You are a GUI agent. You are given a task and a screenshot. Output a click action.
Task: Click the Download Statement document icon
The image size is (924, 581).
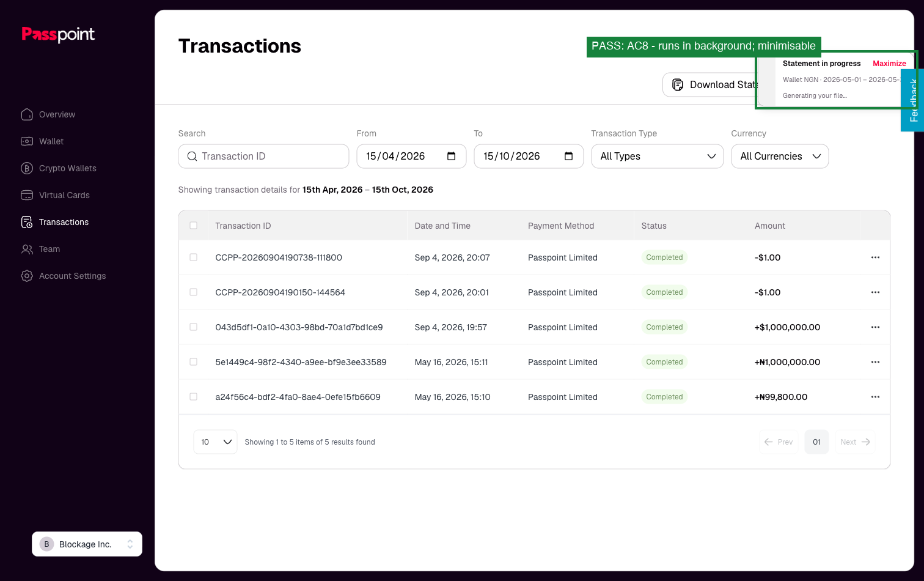coord(677,84)
